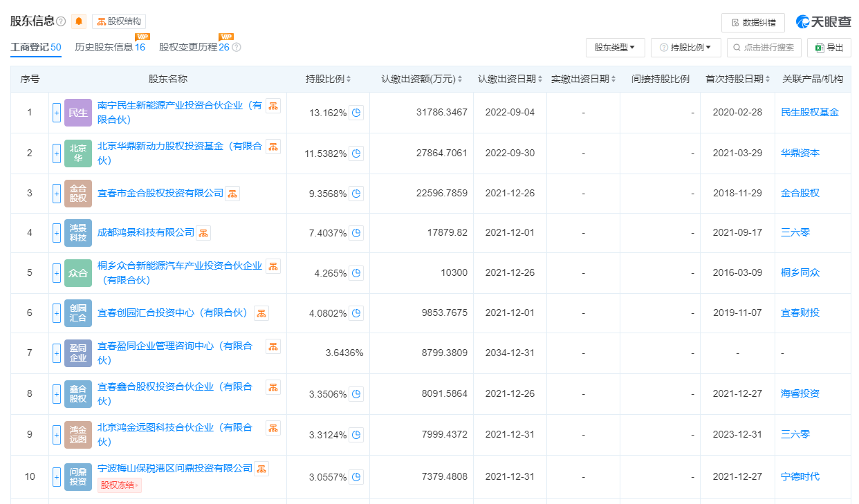Click help icon next to 股东信息 title
This screenshot has width=859, height=504.
pos(61,21)
